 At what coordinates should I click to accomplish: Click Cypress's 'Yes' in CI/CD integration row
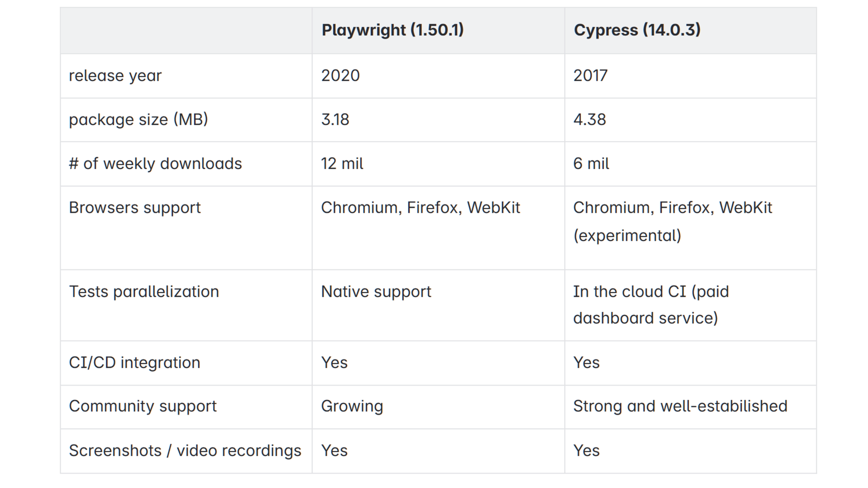click(x=586, y=363)
